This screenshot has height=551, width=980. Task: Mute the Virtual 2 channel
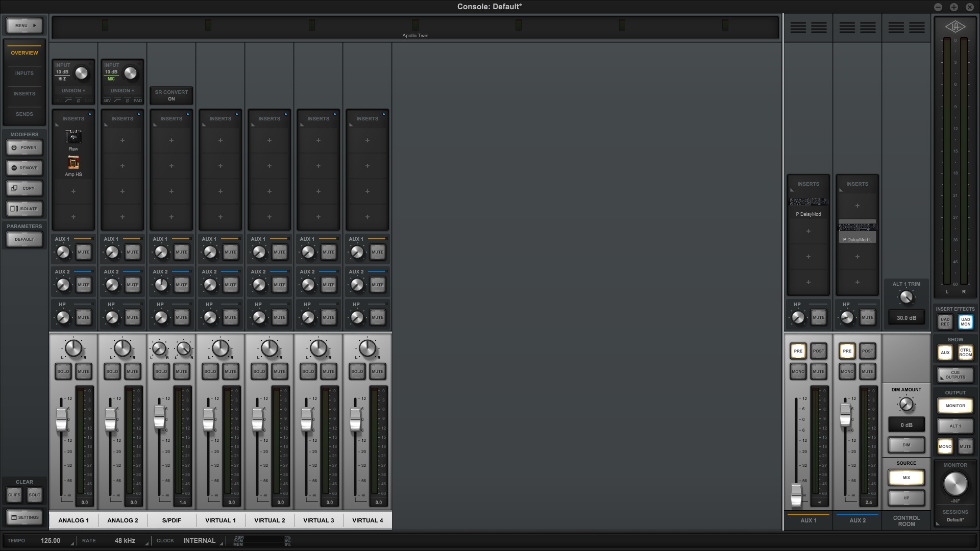click(279, 371)
